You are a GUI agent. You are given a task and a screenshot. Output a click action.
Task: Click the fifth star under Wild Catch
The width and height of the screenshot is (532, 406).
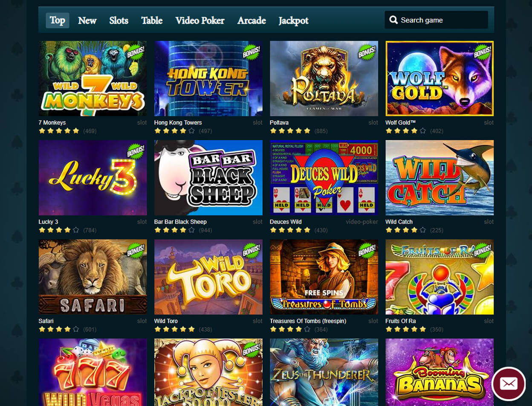click(x=422, y=230)
